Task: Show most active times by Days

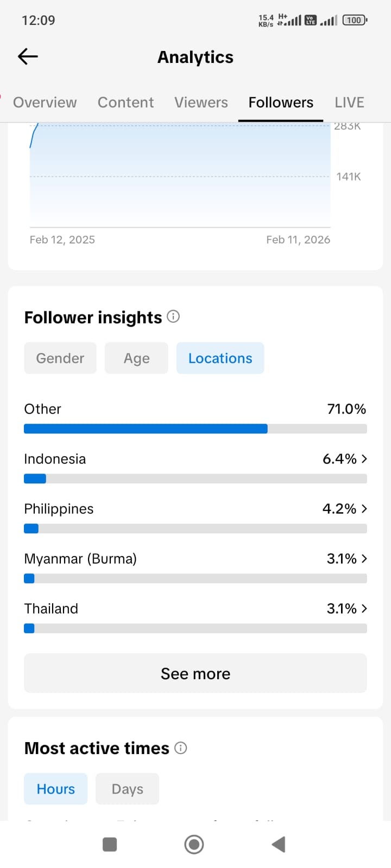Action: point(127,789)
